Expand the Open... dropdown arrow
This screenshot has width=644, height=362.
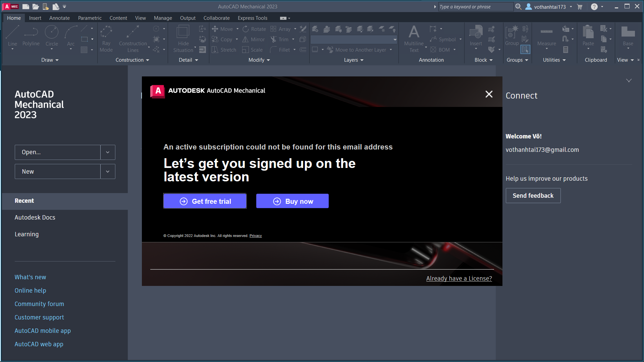tap(108, 152)
